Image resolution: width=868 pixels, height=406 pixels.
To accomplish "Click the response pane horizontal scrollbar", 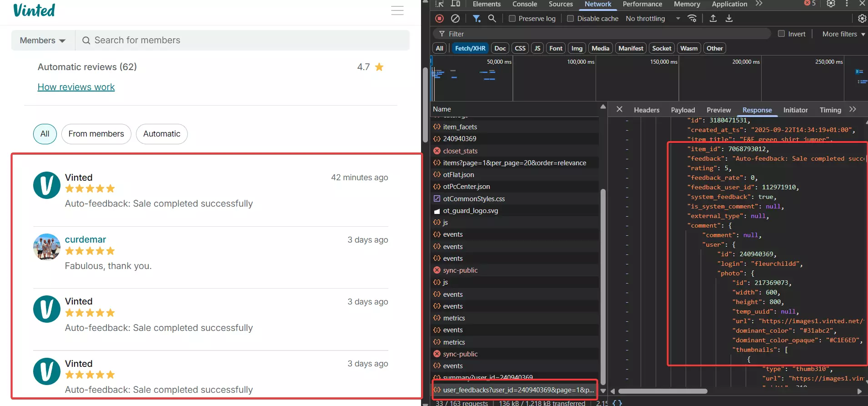I will click(663, 391).
